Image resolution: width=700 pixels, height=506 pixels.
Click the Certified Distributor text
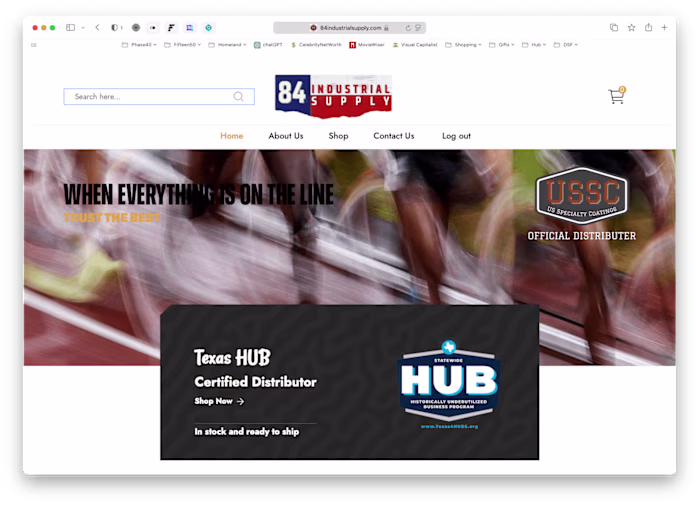click(255, 382)
